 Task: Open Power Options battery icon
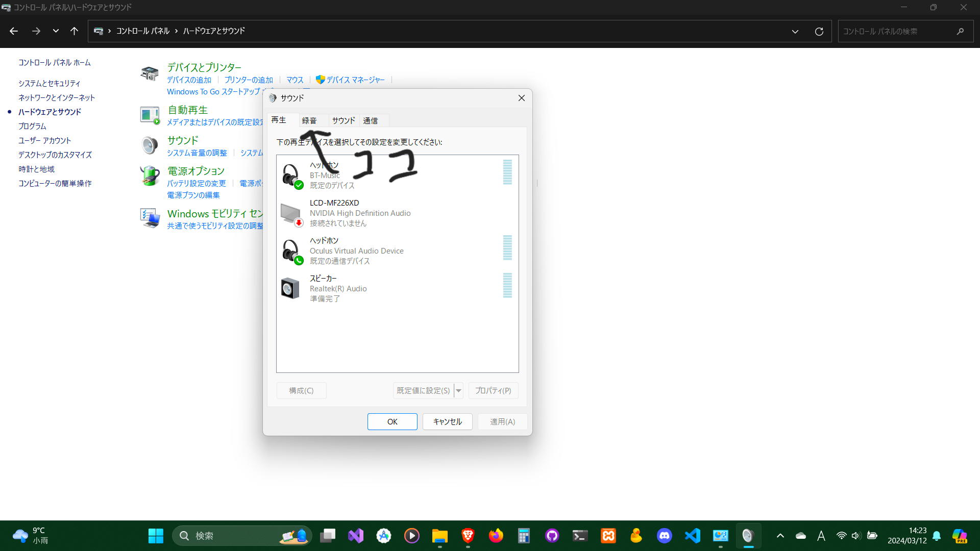coord(150,176)
